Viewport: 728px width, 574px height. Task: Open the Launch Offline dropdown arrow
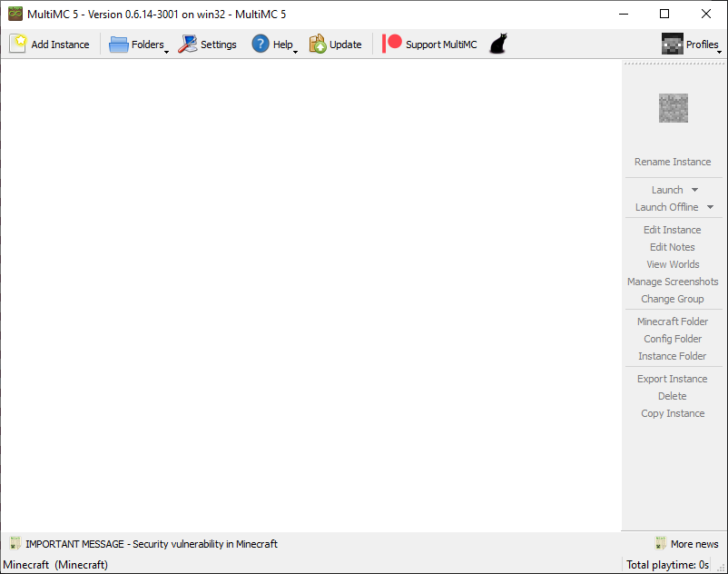tap(710, 207)
